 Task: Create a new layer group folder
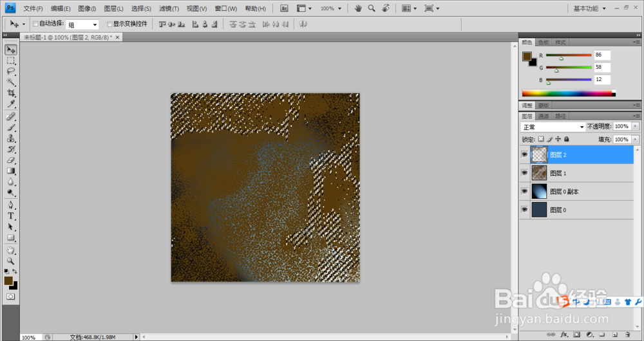point(601,335)
